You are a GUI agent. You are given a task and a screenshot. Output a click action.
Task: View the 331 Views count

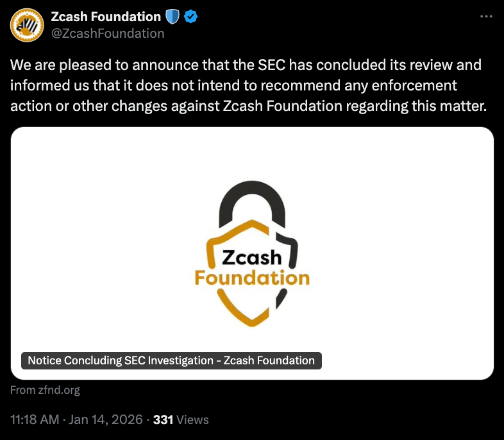click(164, 420)
